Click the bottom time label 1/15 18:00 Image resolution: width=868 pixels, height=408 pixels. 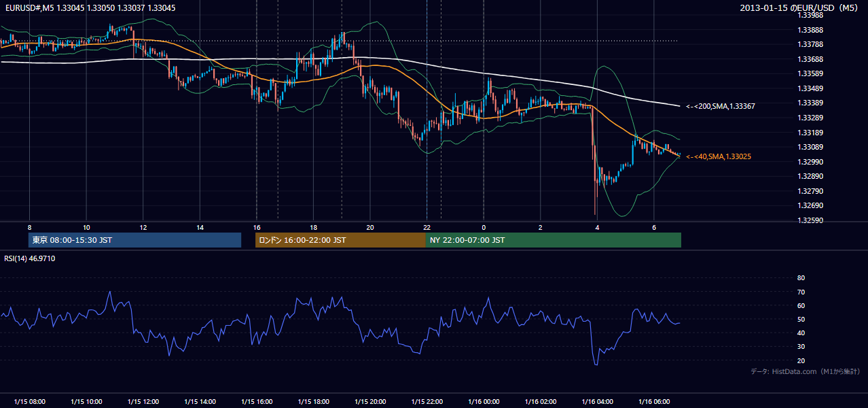pyautogui.click(x=313, y=402)
